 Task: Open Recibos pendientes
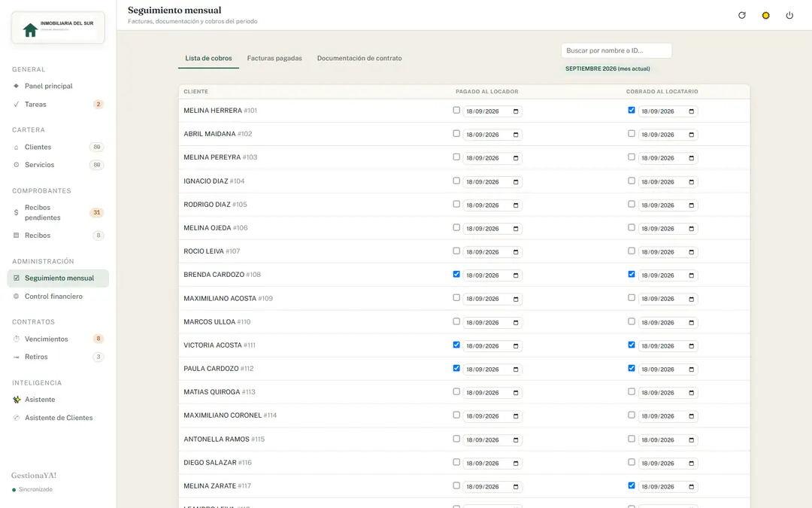click(58, 212)
